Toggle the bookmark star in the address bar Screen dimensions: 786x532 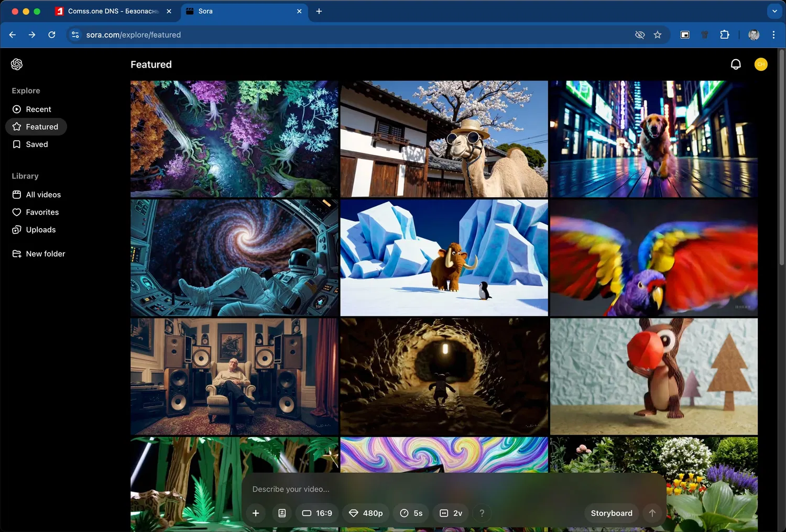pyautogui.click(x=658, y=35)
